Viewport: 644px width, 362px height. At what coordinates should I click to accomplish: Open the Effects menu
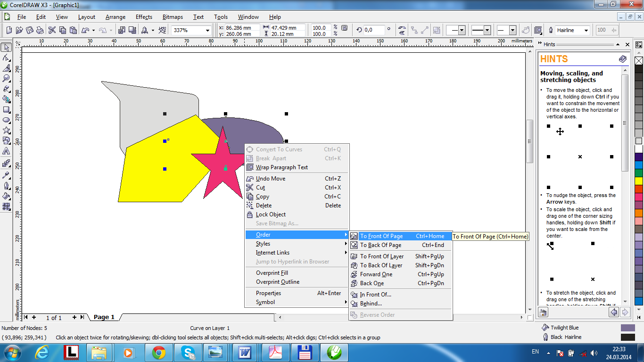click(x=144, y=17)
